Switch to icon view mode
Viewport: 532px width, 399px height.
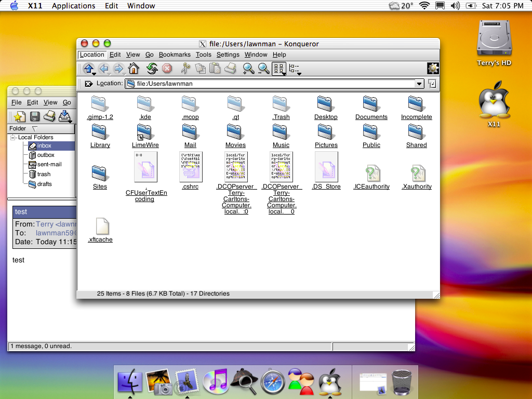point(279,69)
